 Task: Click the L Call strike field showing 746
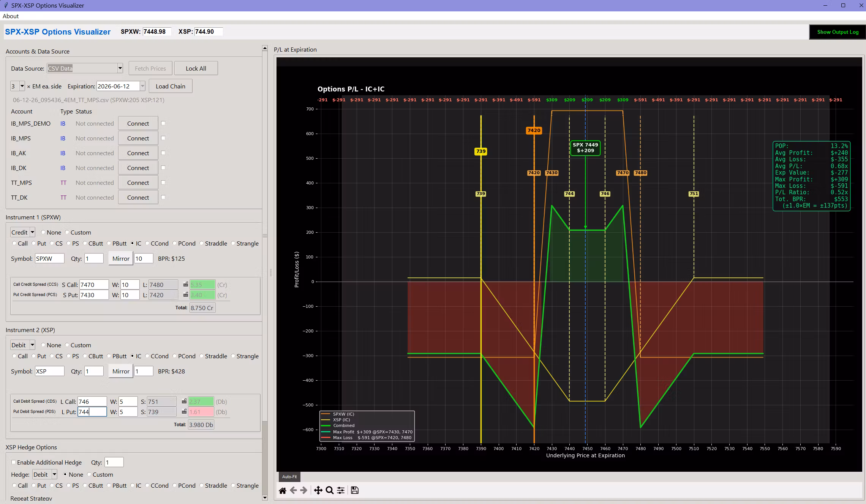[92, 402]
